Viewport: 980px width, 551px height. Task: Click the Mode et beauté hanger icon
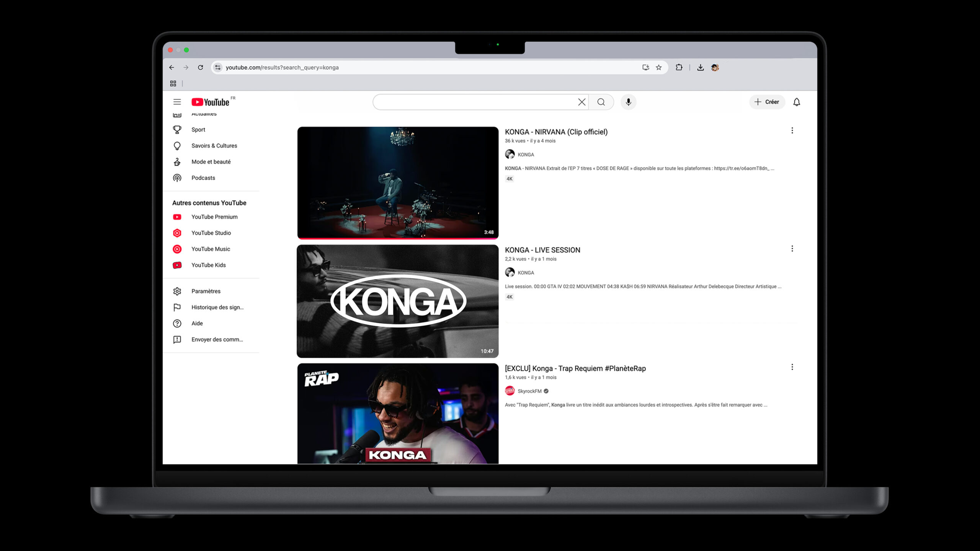point(177,162)
